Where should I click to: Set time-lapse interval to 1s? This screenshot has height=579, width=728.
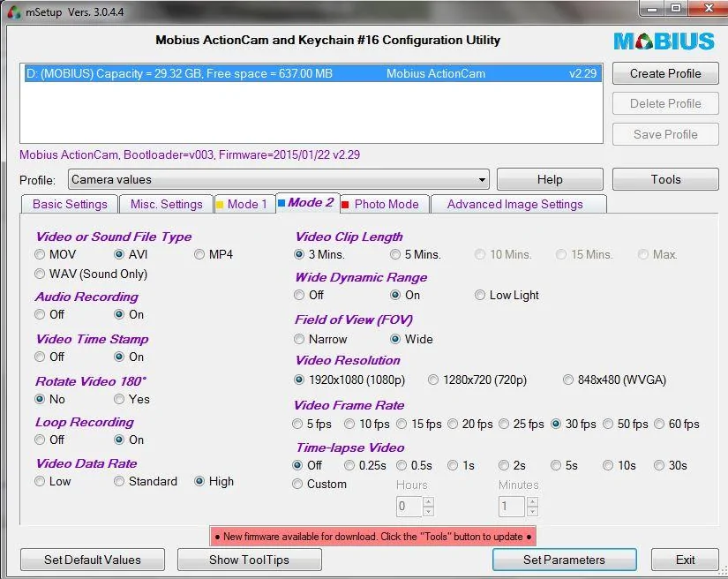461,465
